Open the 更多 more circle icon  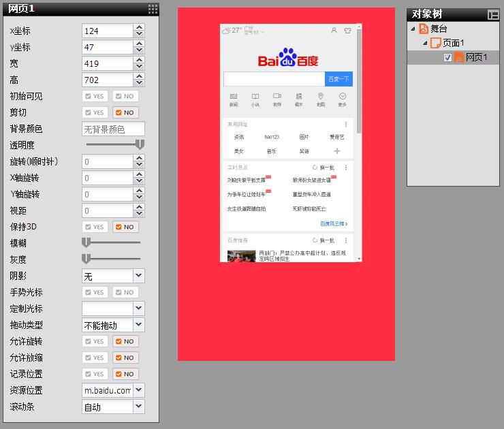click(x=343, y=96)
